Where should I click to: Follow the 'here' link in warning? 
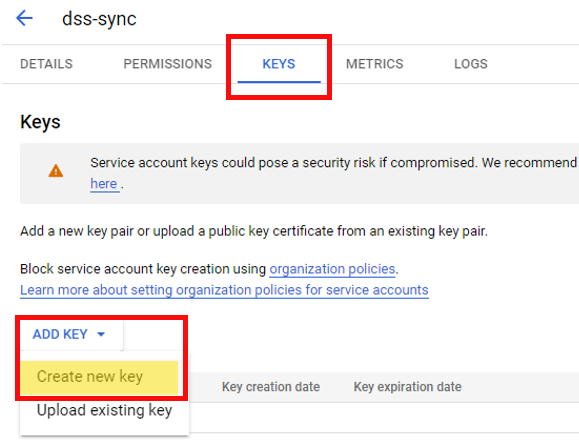[x=104, y=184]
